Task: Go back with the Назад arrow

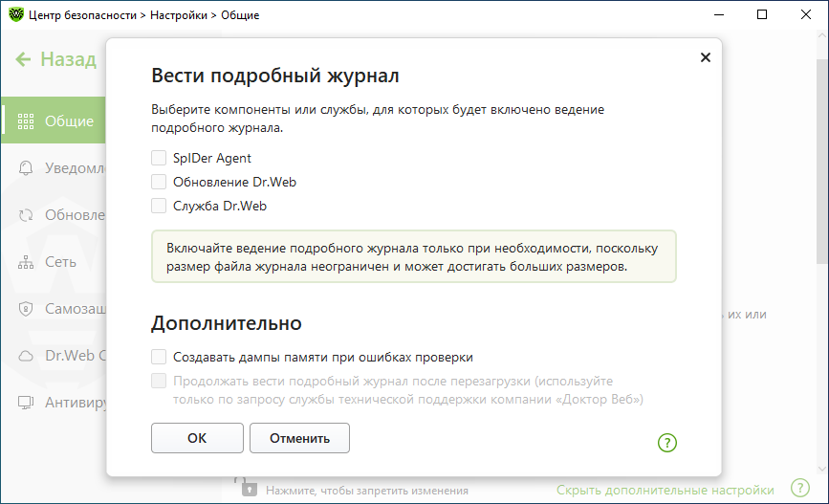Action: 23,58
